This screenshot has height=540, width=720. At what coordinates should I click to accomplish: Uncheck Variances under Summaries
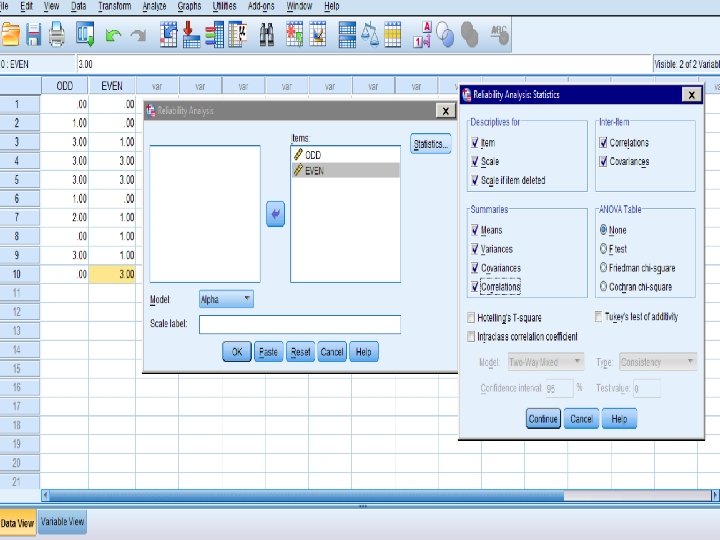coord(475,249)
